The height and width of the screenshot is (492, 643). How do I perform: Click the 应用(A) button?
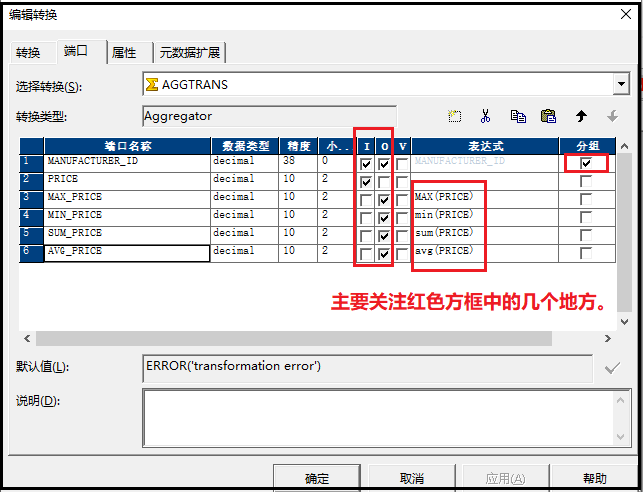click(505, 478)
